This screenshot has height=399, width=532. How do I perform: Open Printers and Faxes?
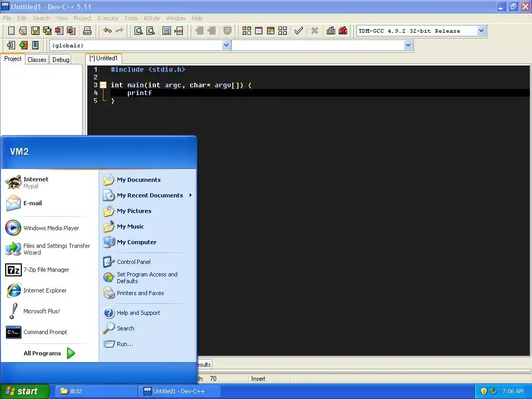(x=148, y=293)
